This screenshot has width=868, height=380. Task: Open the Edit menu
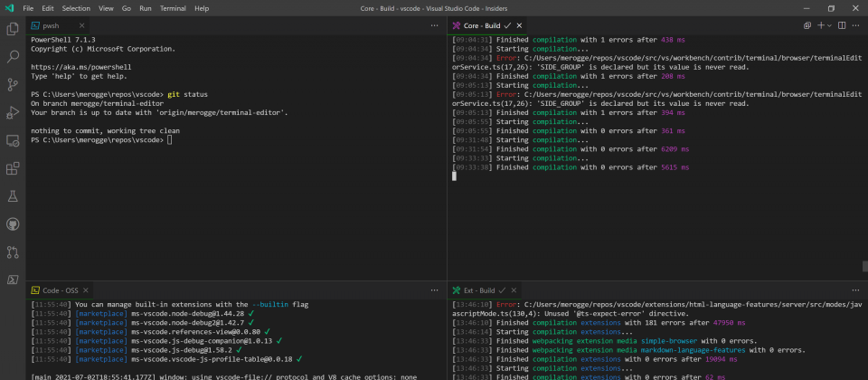point(48,8)
